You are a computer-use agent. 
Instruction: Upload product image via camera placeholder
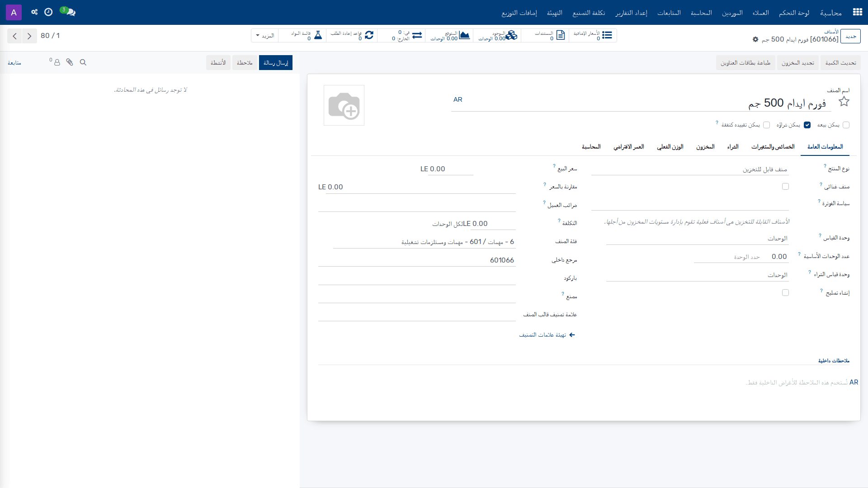click(x=344, y=105)
